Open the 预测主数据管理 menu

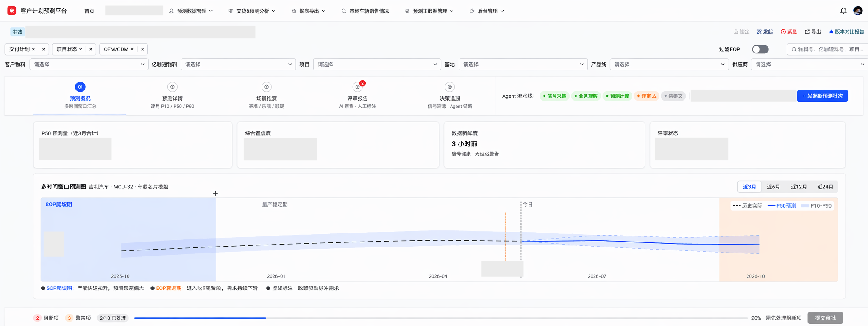pos(429,11)
